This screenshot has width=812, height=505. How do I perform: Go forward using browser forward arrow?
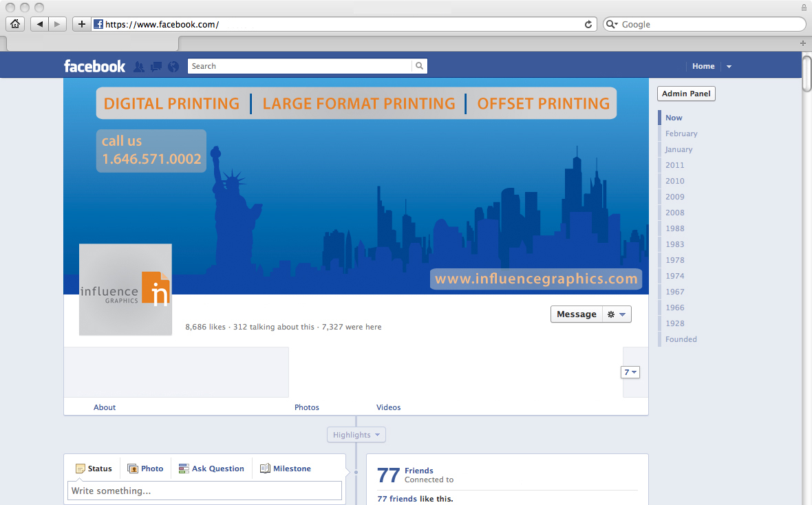click(x=57, y=24)
